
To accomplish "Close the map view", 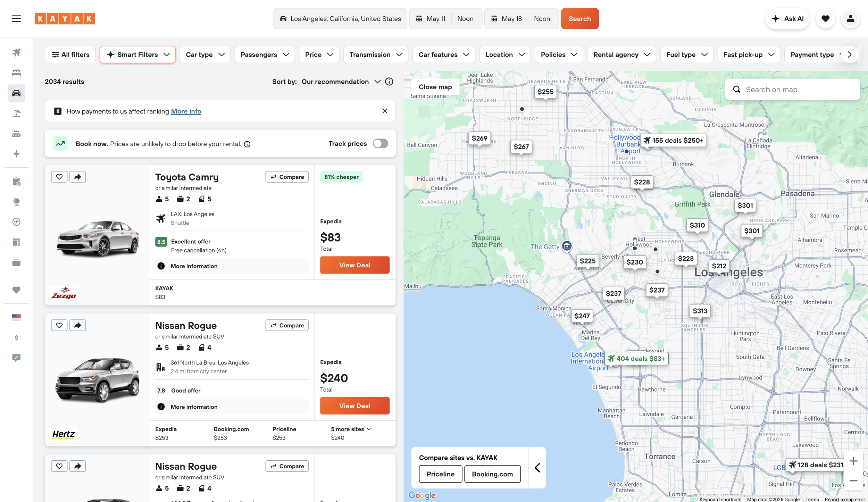I will [x=435, y=87].
